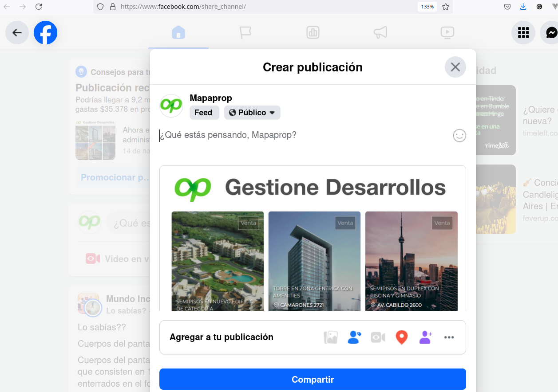Image resolution: width=558 pixels, height=392 pixels.
Task: Click the browser address bar URL
Action: click(x=183, y=7)
